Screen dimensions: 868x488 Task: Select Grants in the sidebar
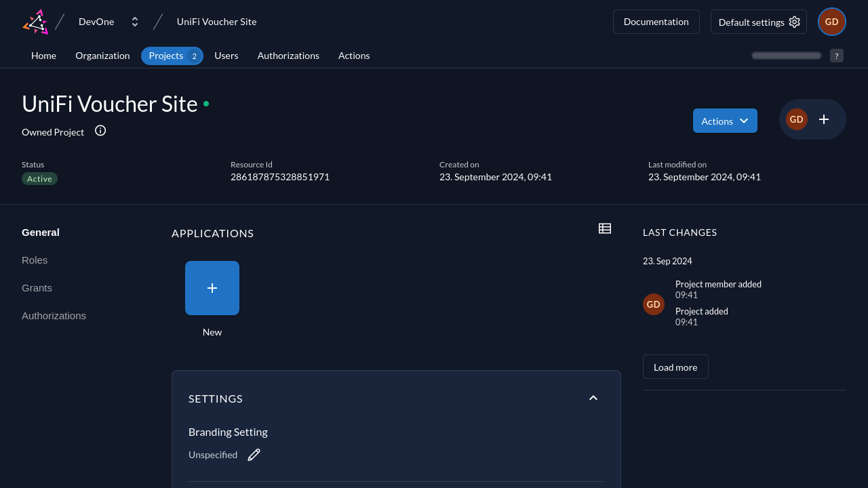tap(37, 287)
